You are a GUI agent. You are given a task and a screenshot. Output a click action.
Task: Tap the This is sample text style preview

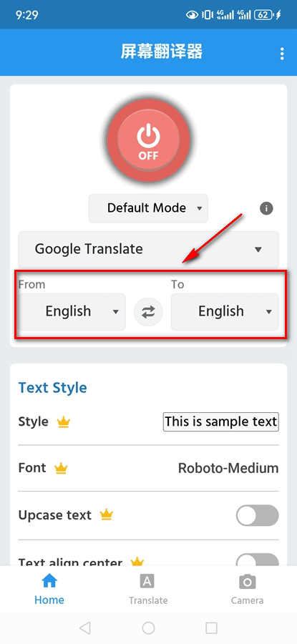221,421
